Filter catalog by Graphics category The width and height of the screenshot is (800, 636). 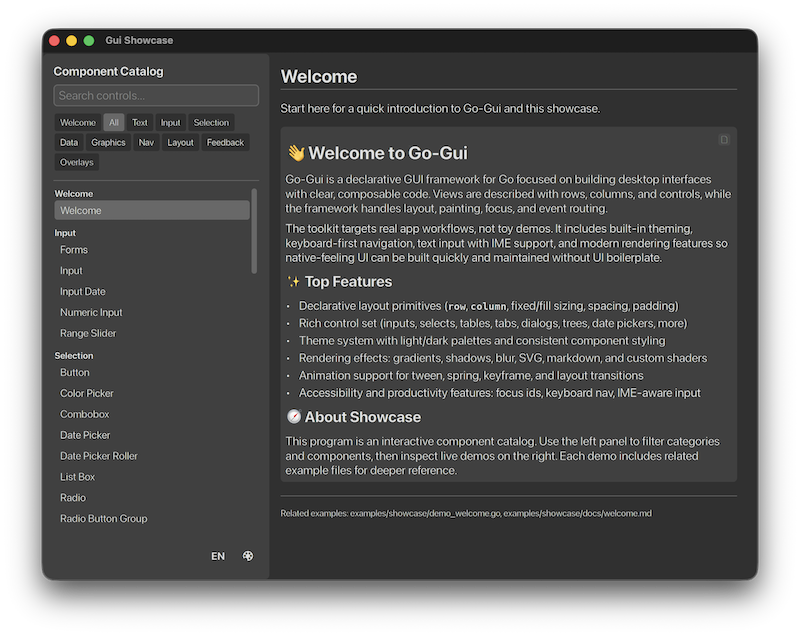point(108,142)
